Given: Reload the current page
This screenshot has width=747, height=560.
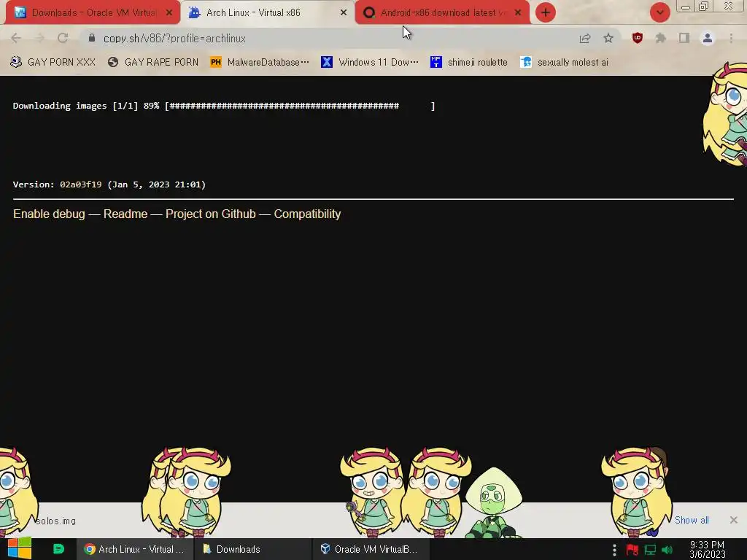Looking at the screenshot, I should tap(63, 38).
